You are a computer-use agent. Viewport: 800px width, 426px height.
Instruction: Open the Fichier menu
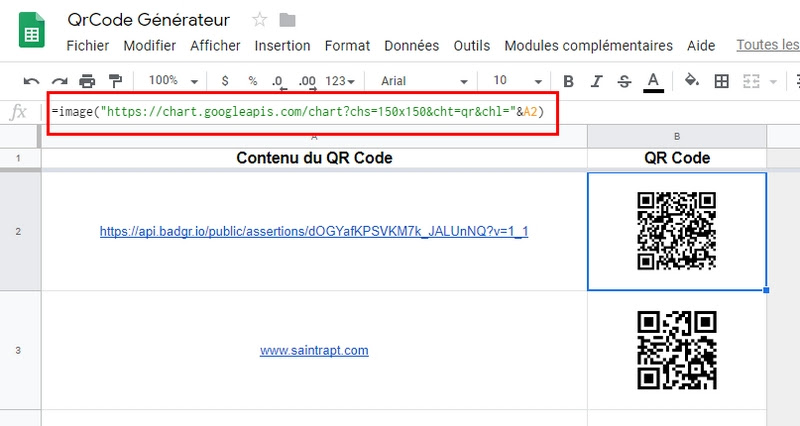88,46
